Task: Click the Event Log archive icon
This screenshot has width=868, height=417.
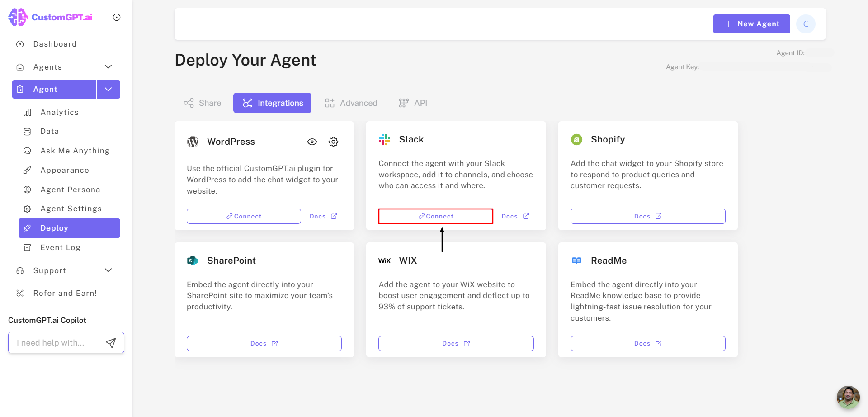Action: tap(27, 247)
